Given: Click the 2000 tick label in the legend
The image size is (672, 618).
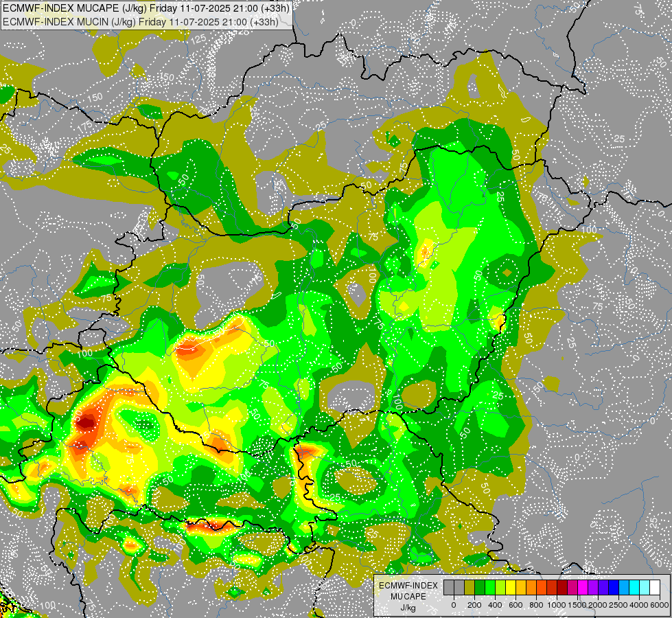Looking at the screenshot, I should click(598, 605).
